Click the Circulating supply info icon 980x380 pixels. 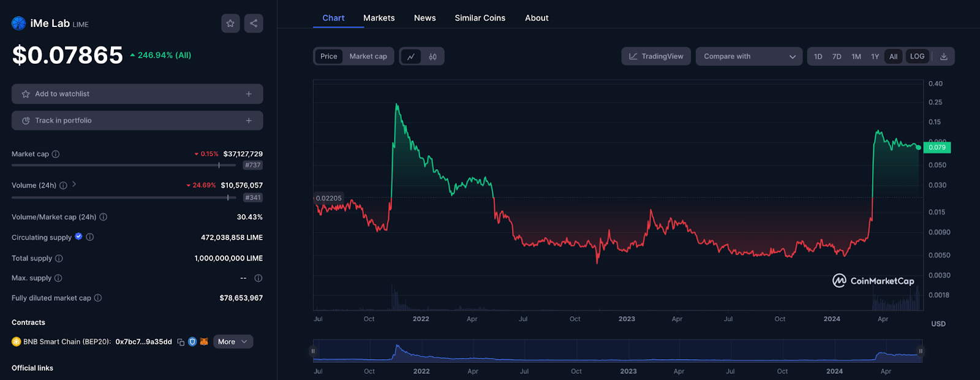coord(90,237)
